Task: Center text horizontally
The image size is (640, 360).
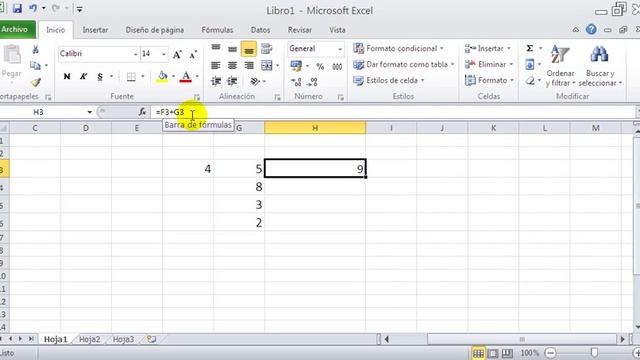Action: coord(232,65)
